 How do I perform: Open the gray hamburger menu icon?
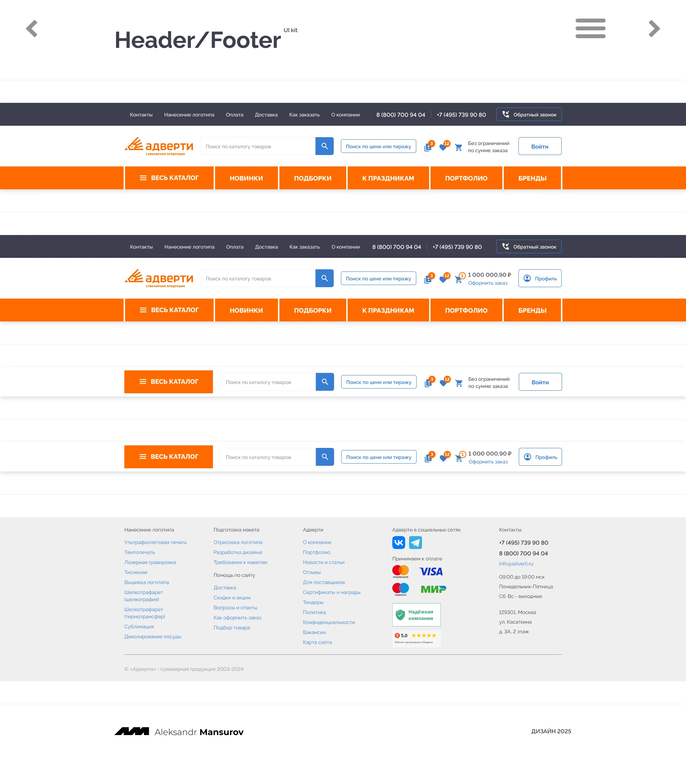pos(590,28)
